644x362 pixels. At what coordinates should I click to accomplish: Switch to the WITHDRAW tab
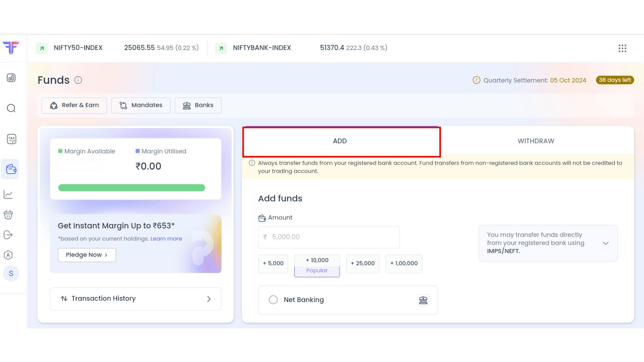point(536,141)
